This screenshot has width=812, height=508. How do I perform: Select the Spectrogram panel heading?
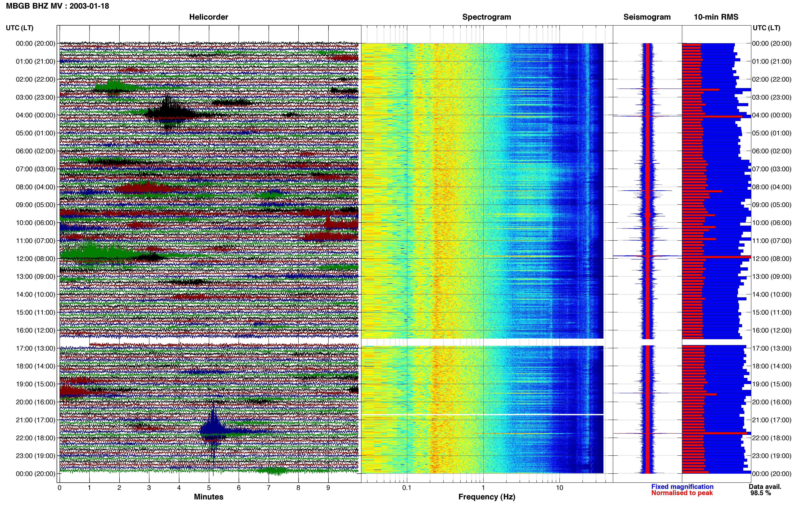click(487, 17)
